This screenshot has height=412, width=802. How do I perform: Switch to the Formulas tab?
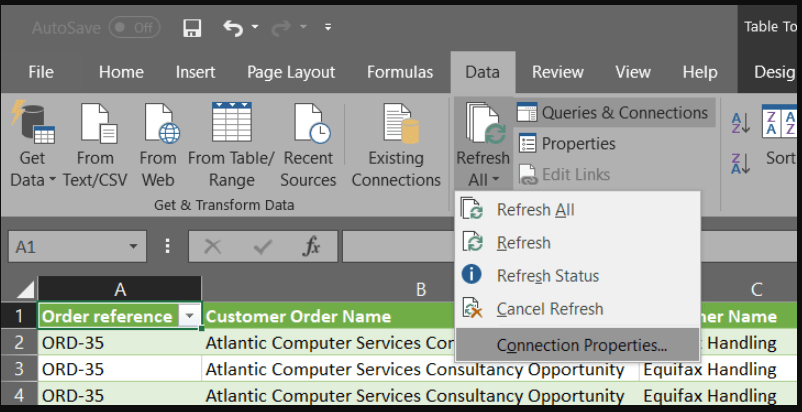point(400,72)
